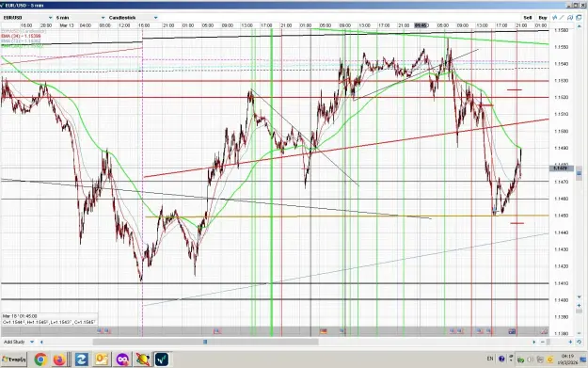Open the blue arrow app in taskbar
This screenshot has height=368, width=588.
(x=81, y=360)
